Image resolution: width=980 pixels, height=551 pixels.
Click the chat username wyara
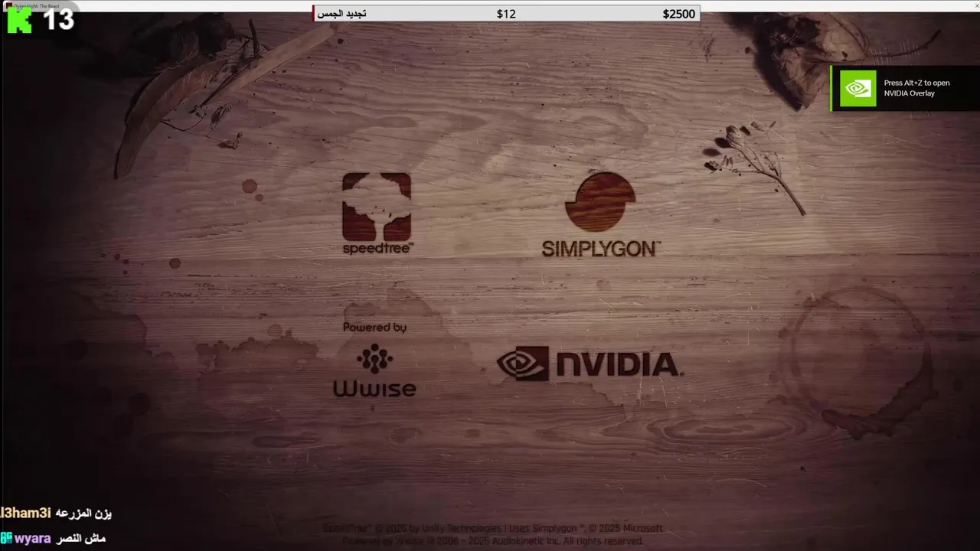tap(32, 538)
